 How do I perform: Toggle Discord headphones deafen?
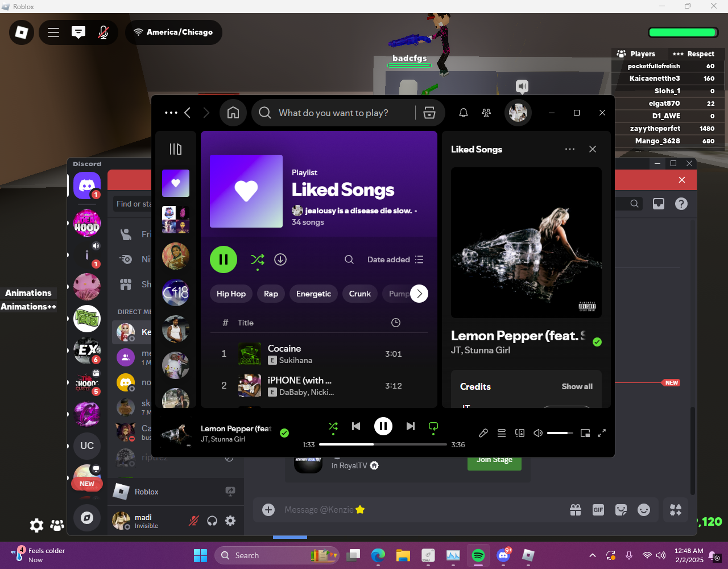[x=212, y=521]
